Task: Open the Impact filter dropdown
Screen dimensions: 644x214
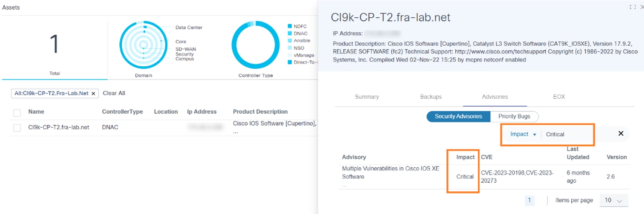Action: 523,134
